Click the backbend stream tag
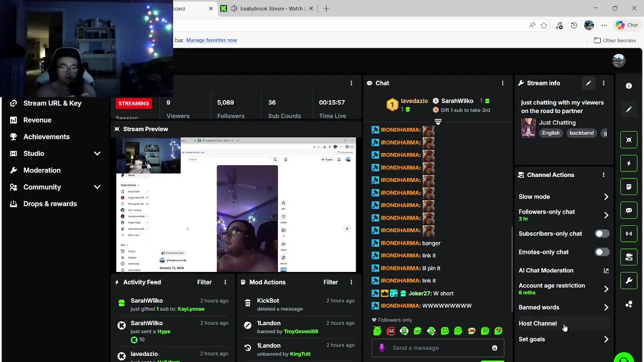Image resolution: width=644 pixels, height=362 pixels. tap(582, 133)
